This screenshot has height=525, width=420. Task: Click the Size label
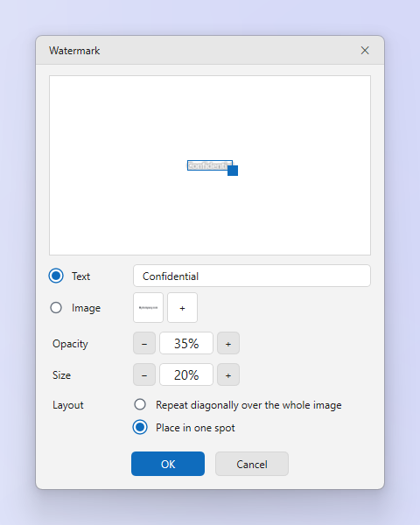(61, 375)
